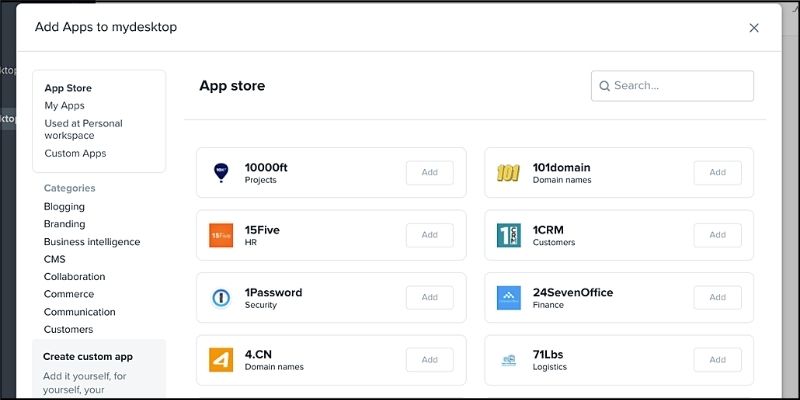
Task: Click the orange 4.CN logo icon
Action: (x=221, y=360)
